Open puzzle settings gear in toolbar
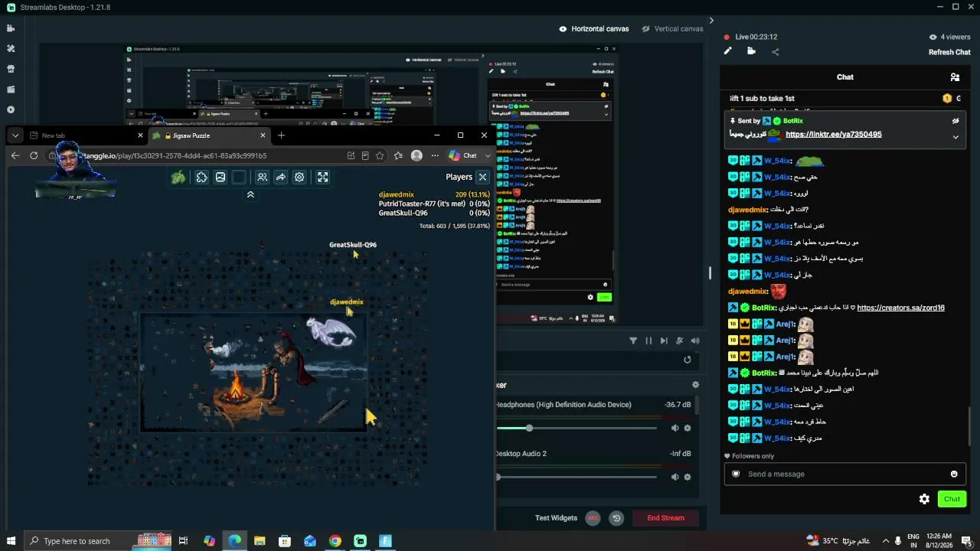Viewport: 980px width, 551px height. (299, 177)
